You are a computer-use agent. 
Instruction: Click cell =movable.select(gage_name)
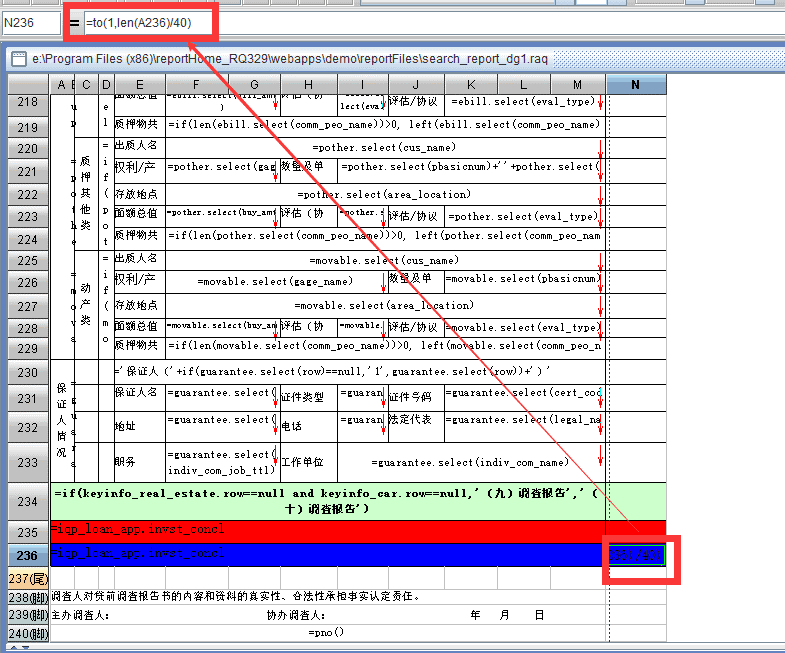tap(277, 282)
